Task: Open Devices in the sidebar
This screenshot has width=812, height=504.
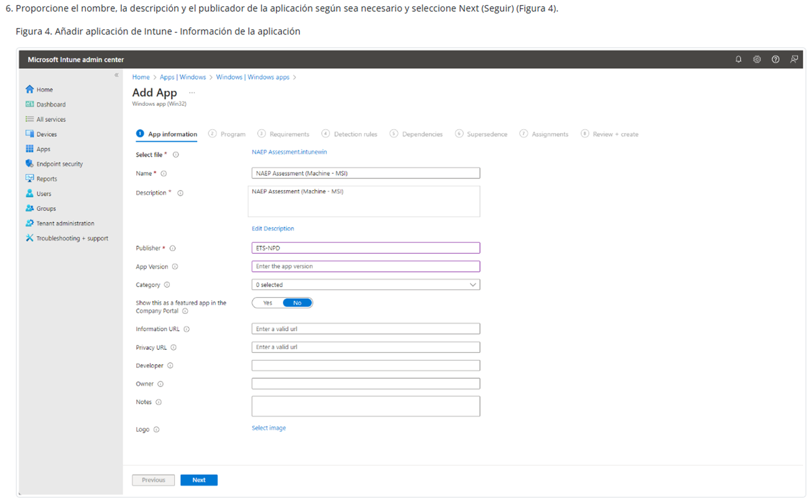Action: coord(46,134)
